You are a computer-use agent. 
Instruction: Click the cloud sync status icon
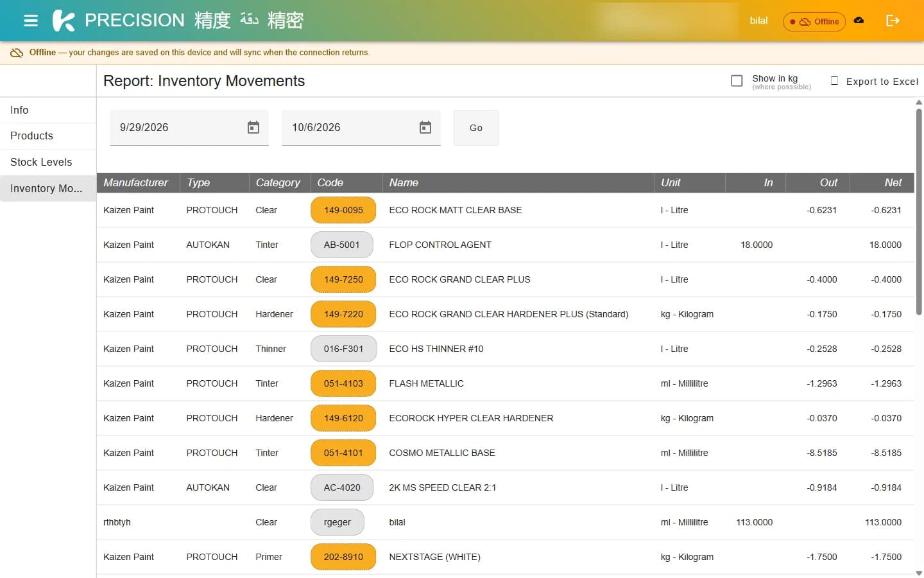[859, 21]
